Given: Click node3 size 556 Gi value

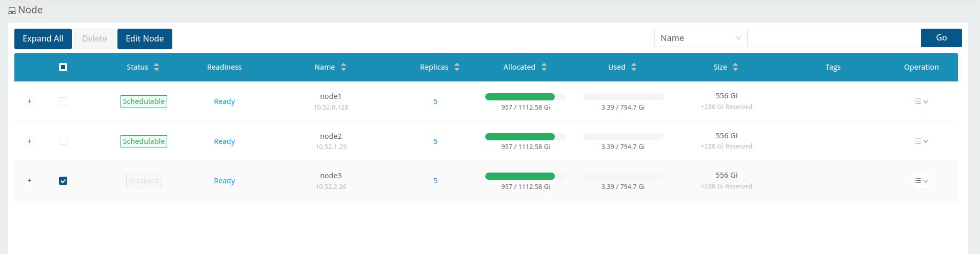Looking at the screenshot, I should pos(726,175).
